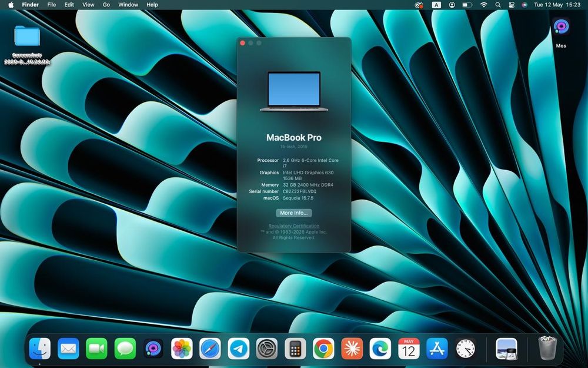Image resolution: width=588 pixels, height=368 pixels.
Task: Open System Settings from the Dock
Action: pos(266,349)
